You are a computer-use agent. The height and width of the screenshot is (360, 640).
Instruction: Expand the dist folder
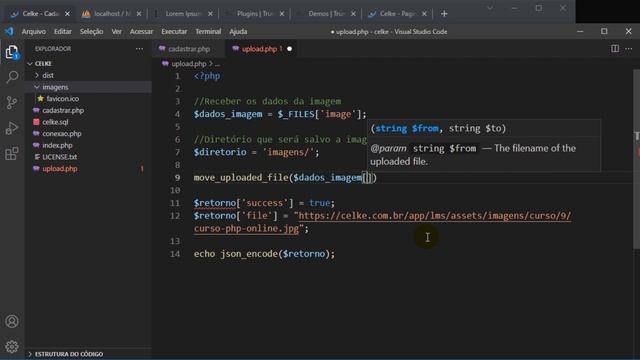(x=37, y=76)
